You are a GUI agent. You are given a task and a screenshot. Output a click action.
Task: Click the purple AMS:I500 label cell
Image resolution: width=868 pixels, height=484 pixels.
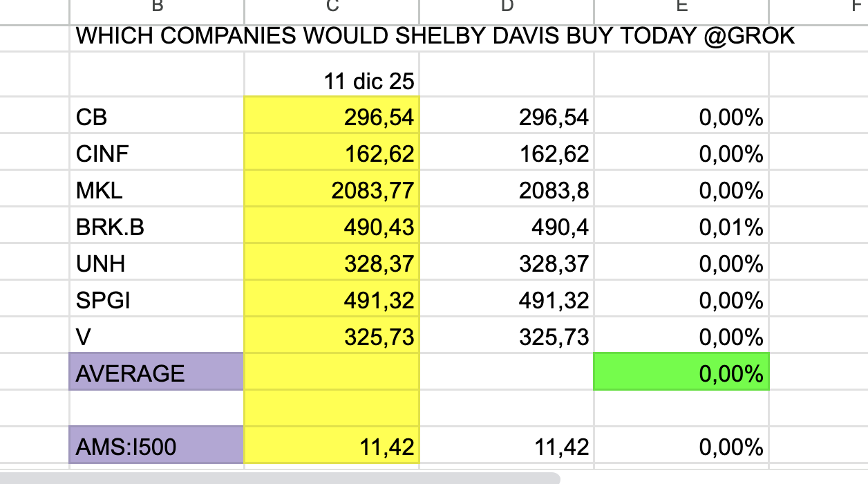[157, 447]
